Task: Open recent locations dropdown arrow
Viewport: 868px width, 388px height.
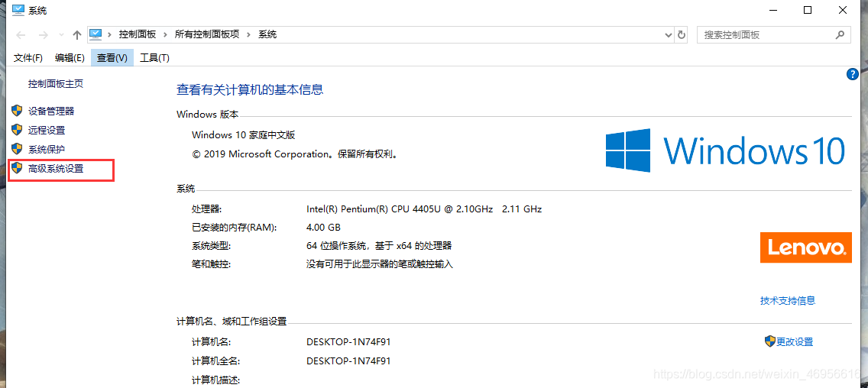Action: 60,35
